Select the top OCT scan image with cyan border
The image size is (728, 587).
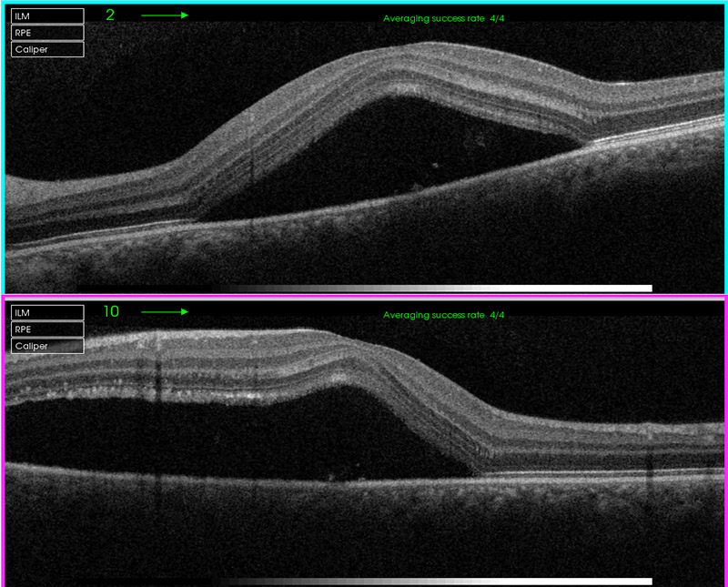pos(365,147)
